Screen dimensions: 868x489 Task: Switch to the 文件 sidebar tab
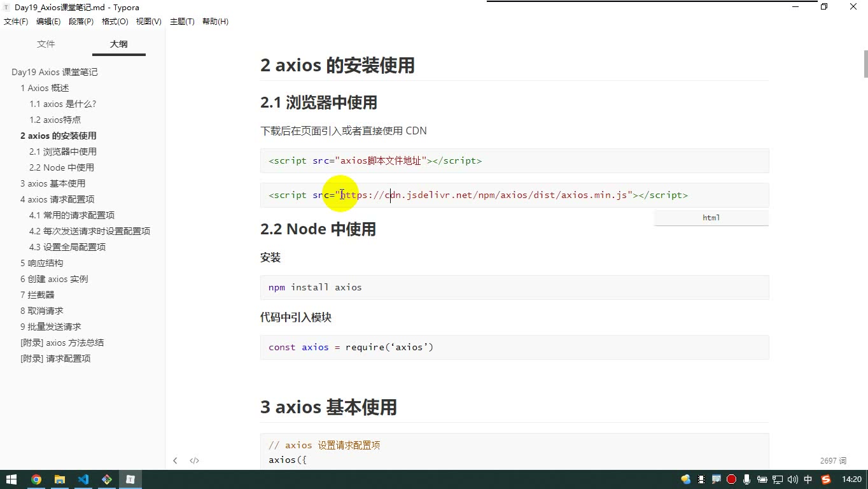tap(46, 44)
